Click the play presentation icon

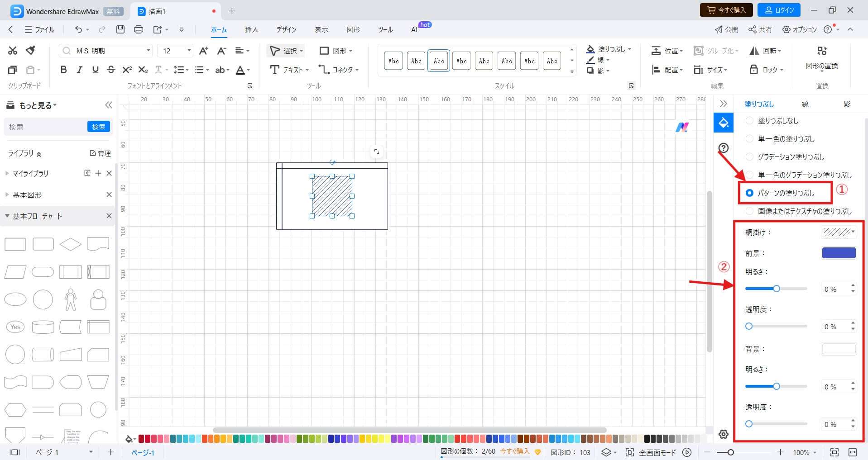coord(687,452)
